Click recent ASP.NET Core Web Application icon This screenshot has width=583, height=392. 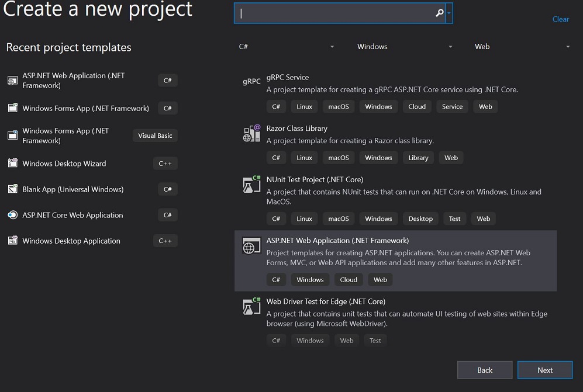12,215
